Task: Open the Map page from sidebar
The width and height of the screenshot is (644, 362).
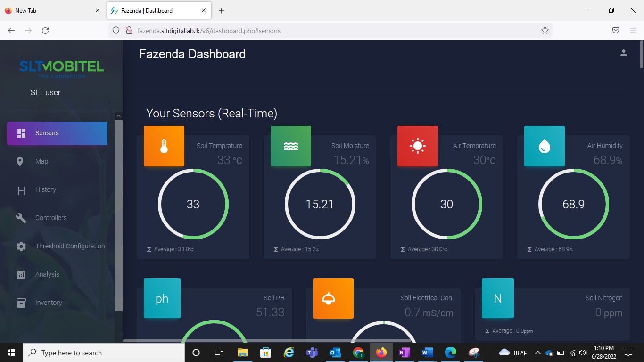Action: point(41,162)
